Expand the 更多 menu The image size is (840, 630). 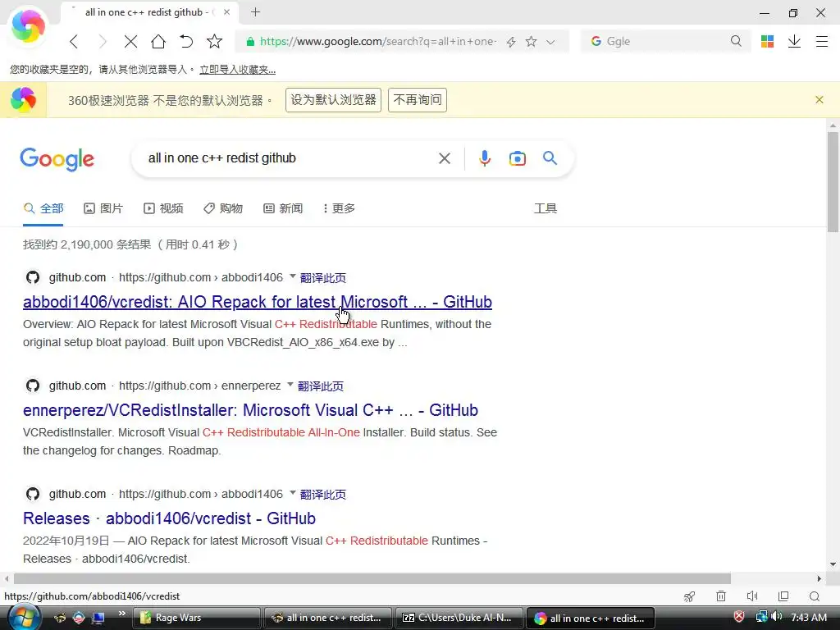[339, 208]
